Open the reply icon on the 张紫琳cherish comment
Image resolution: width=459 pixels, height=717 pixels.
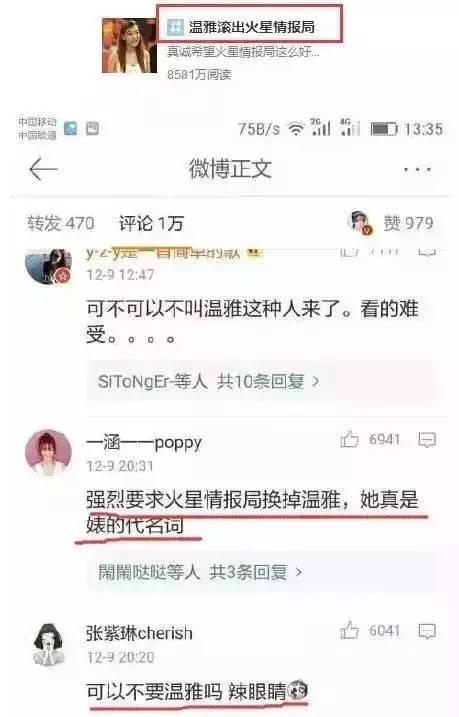[427, 631]
